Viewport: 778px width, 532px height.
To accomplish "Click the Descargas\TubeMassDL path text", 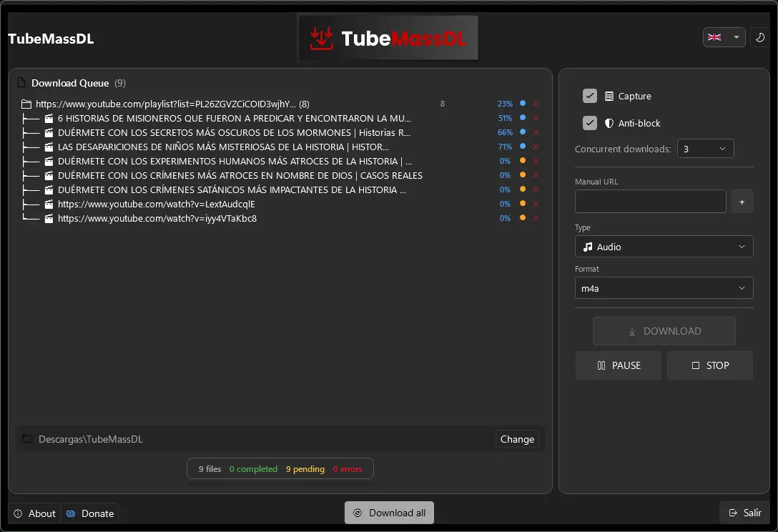I will pos(91,439).
